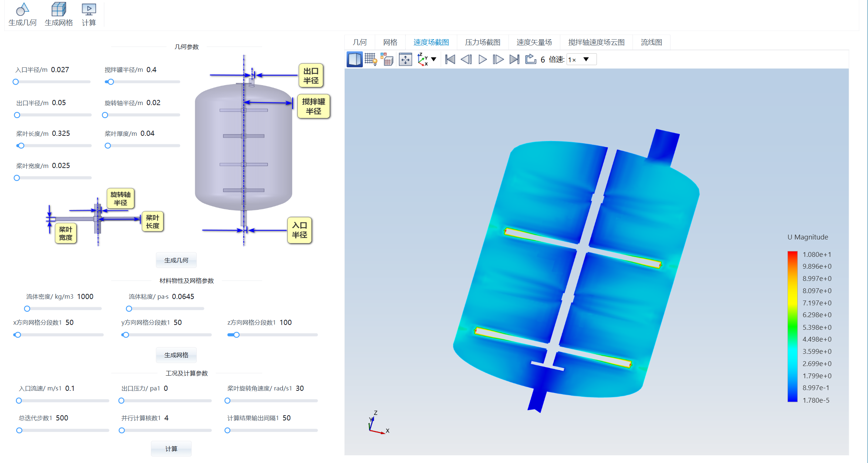The height and width of the screenshot is (463, 868).
Task: Click the 搅拌罐半径 yellow diagram label
Action: click(314, 106)
